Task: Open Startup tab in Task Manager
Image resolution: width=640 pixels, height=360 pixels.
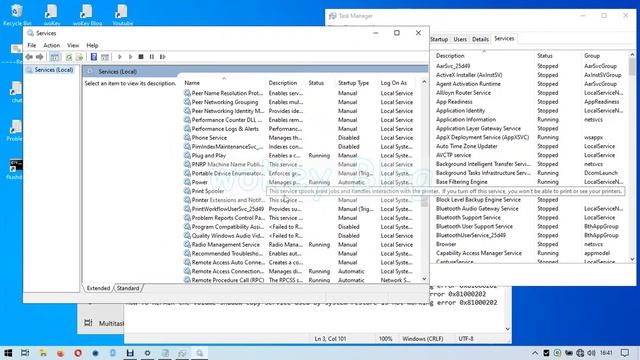Action: pyautogui.click(x=439, y=39)
